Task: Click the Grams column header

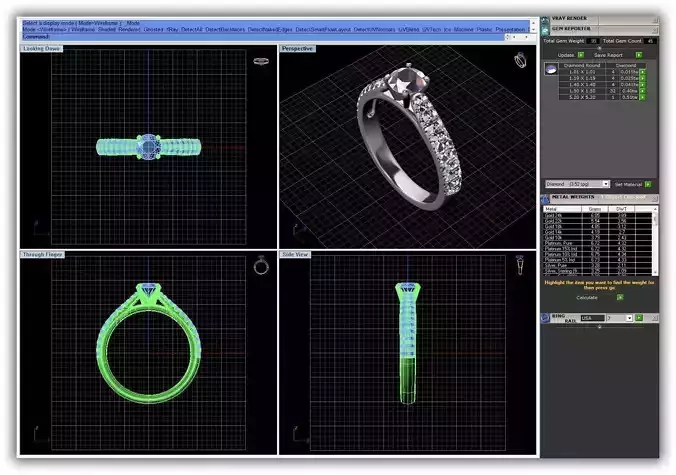Action: (595, 209)
